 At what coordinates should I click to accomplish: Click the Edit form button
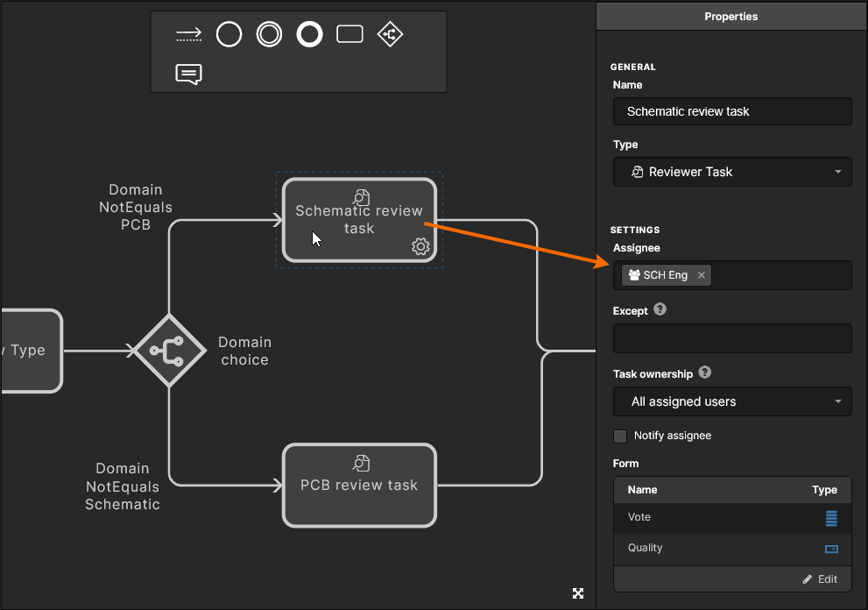click(x=820, y=579)
